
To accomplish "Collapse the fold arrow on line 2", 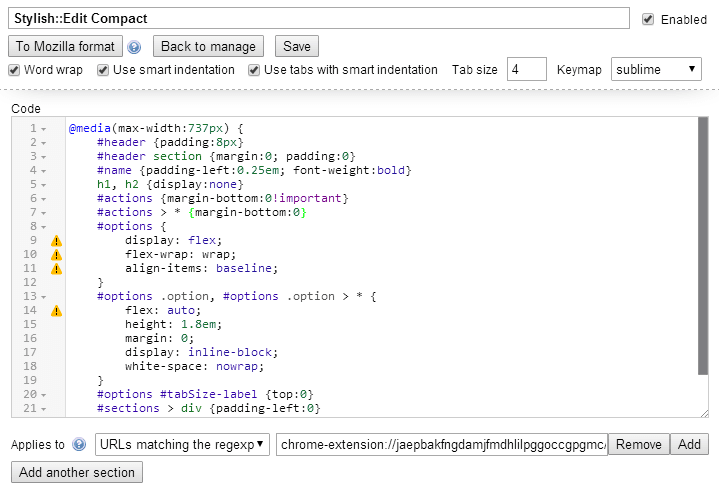I will point(44,143).
